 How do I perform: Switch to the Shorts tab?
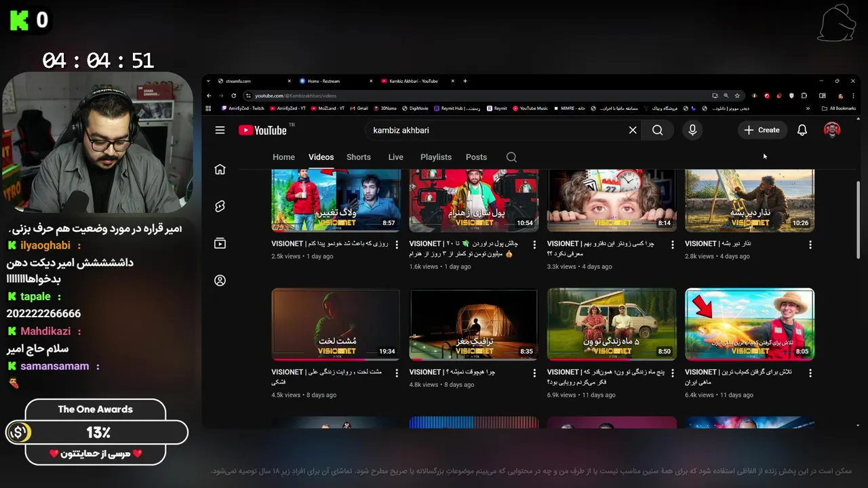pyautogui.click(x=359, y=157)
